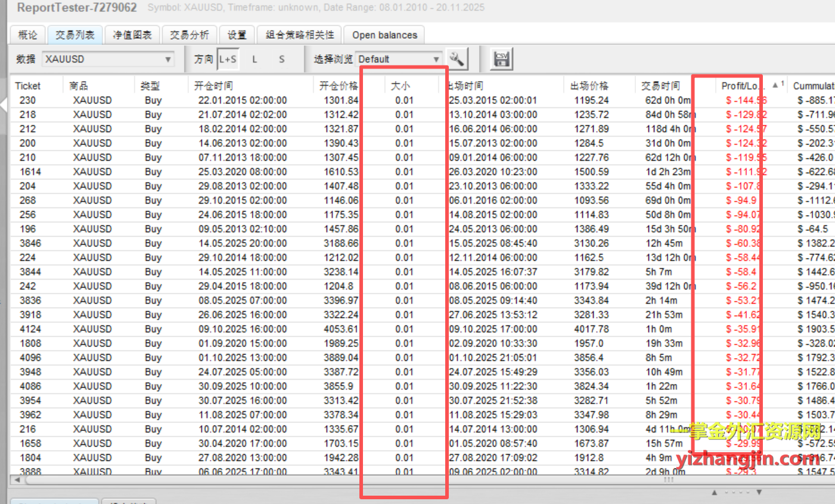Click the down triangle above the bottom panel

[759, 493]
